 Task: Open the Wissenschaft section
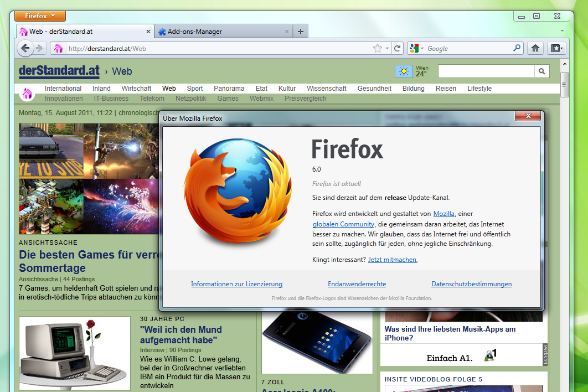pyautogui.click(x=326, y=89)
